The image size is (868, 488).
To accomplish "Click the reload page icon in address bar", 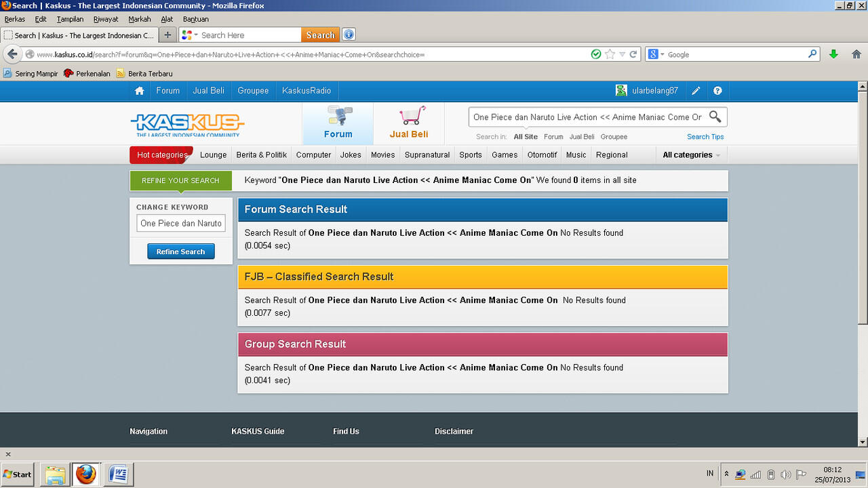I will [633, 54].
